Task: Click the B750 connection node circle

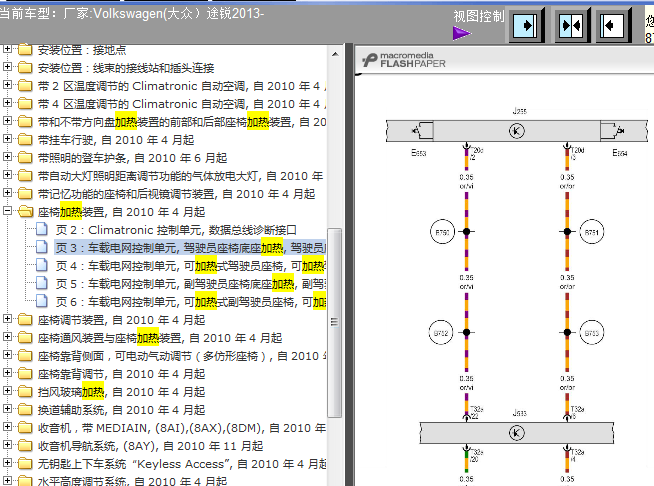Action: [442, 232]
